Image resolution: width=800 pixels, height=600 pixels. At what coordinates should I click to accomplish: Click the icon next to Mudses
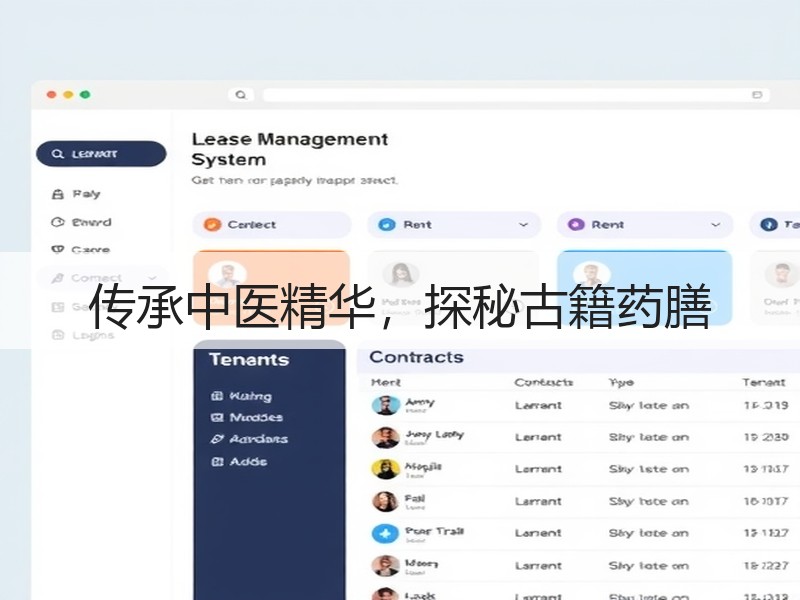(x=217, y=417)
